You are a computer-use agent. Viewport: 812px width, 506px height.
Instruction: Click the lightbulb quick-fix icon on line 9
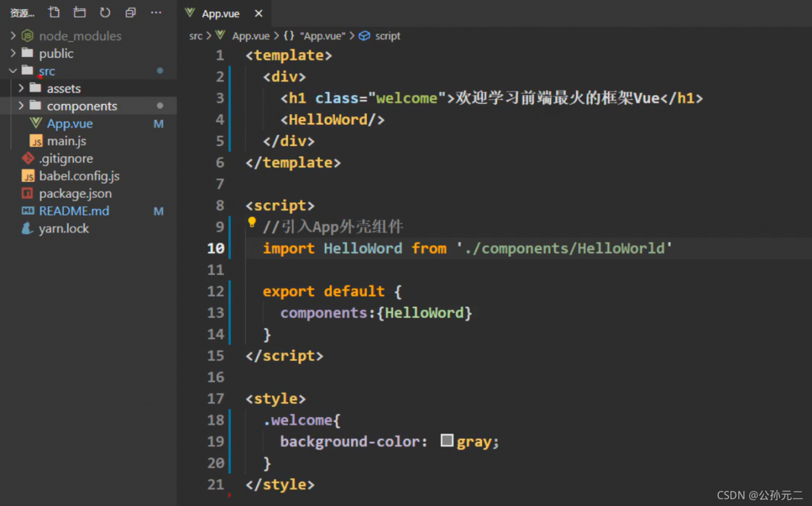[x=251, y=223]
